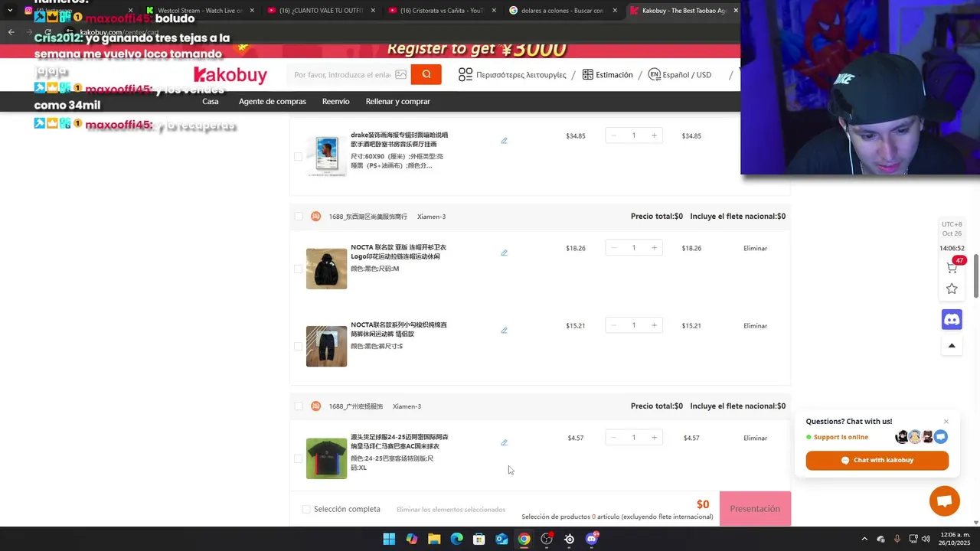Decrease quantity of the $4.57 jersey

pos(613,438)
